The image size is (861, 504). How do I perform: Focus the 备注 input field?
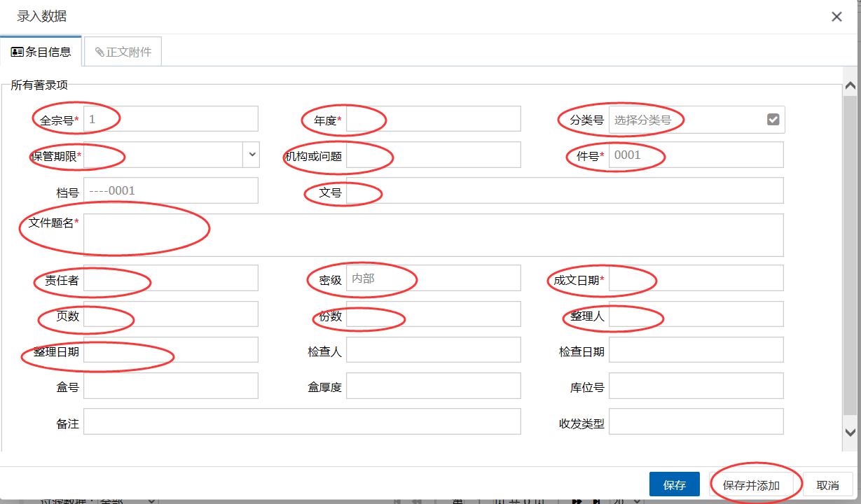pyautogui.click(x=302, y=422)
